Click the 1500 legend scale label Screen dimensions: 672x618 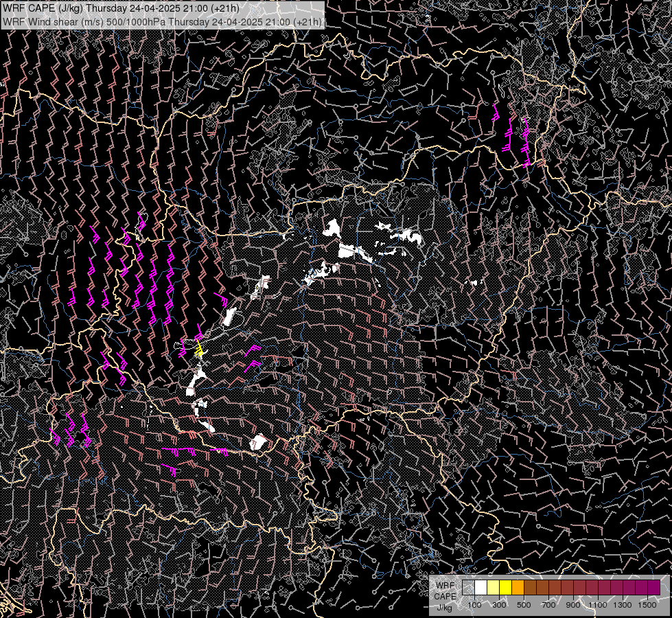[647, 605]
